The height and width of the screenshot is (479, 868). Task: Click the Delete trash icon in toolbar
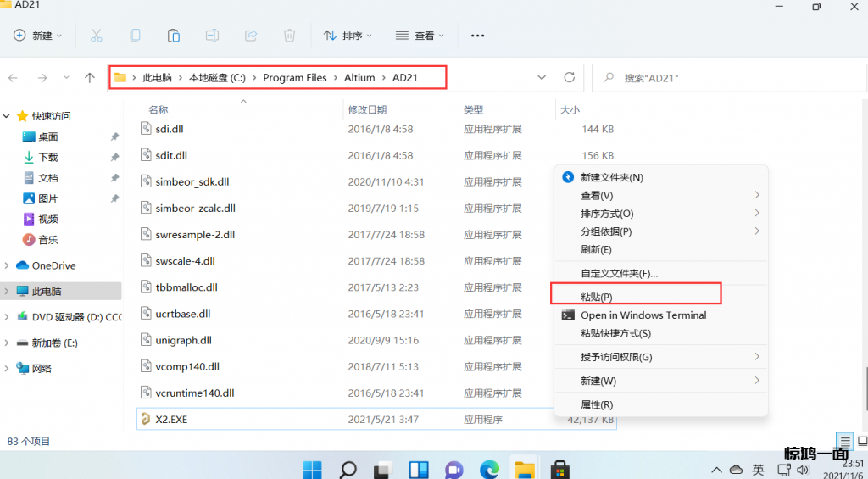point(289,36)
